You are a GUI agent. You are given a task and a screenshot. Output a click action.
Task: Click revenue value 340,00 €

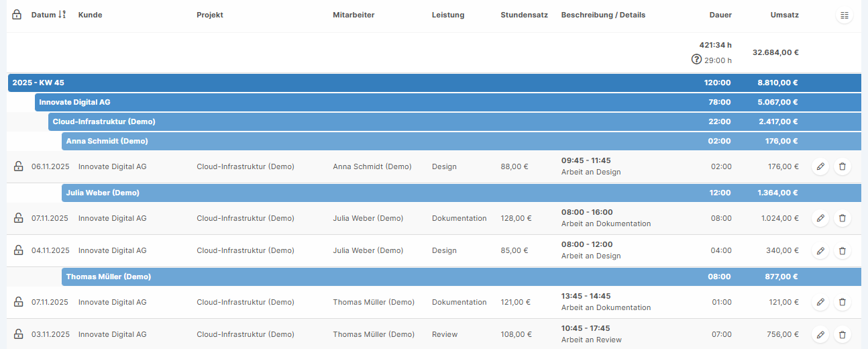pyautogui.click(x=783, y=250)
